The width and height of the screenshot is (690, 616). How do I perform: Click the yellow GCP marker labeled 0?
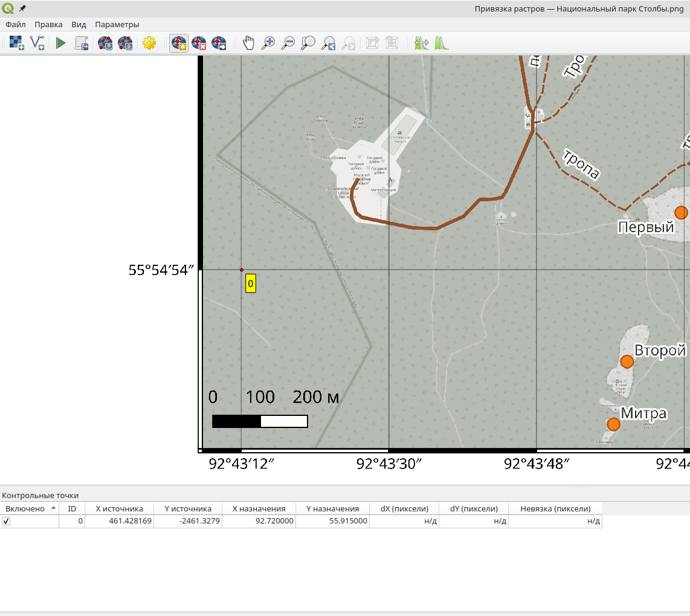pyautogui.click(x=250, y=283)
